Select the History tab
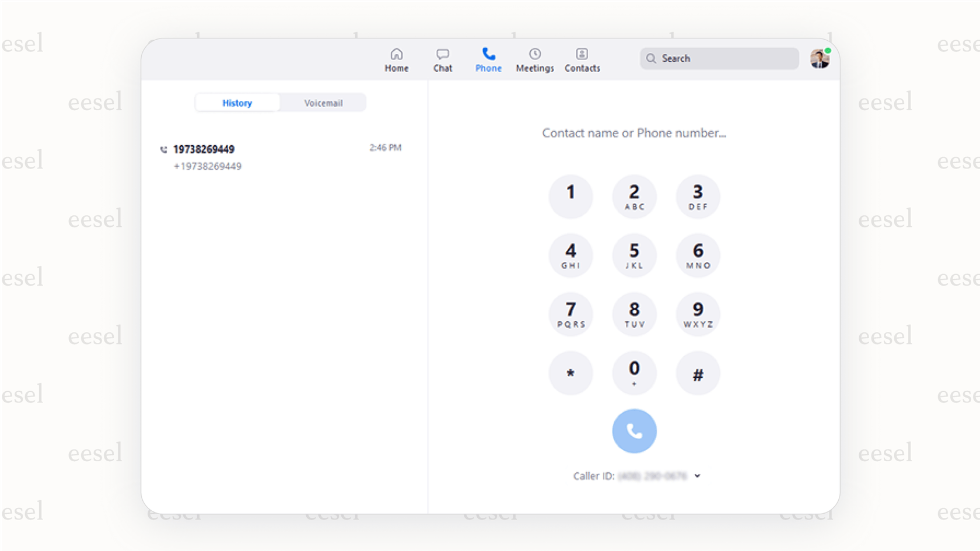The width and height of the screenshot is (980, 551). coord(237,103)
